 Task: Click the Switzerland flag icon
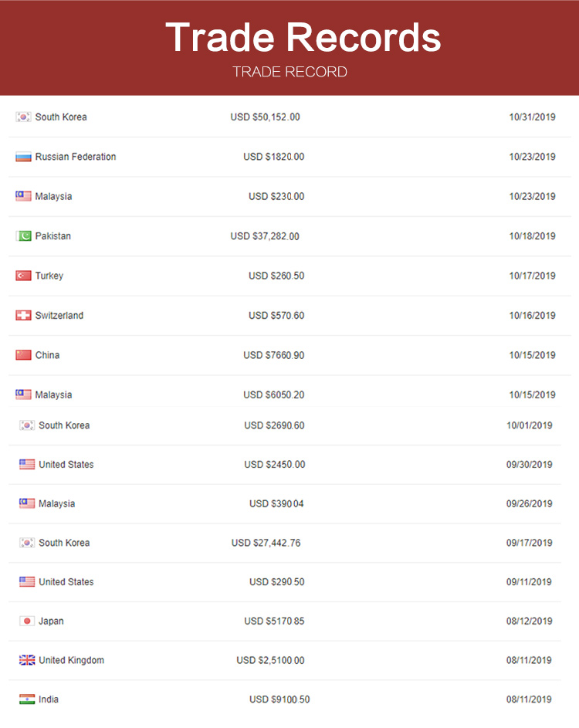23,316
